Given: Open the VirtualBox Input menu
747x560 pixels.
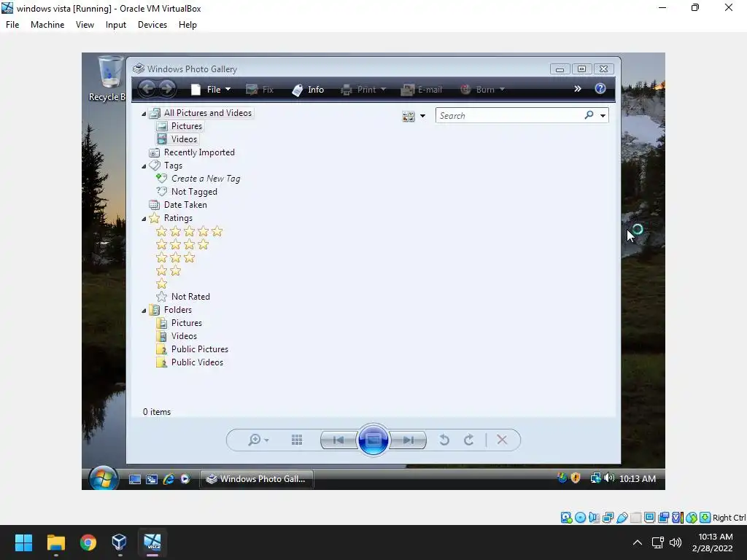Looking at the screenshot, I should pyautogui.click(x=116, y=25).
